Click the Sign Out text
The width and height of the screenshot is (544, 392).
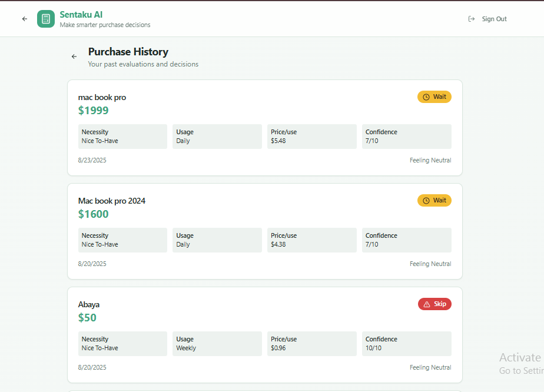494,19
